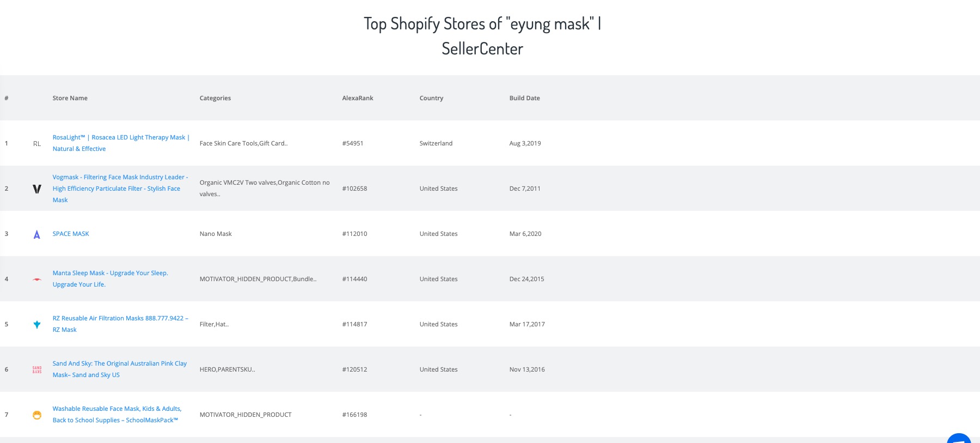Click the Country column header
980x443 pixels.
(431, 98)
